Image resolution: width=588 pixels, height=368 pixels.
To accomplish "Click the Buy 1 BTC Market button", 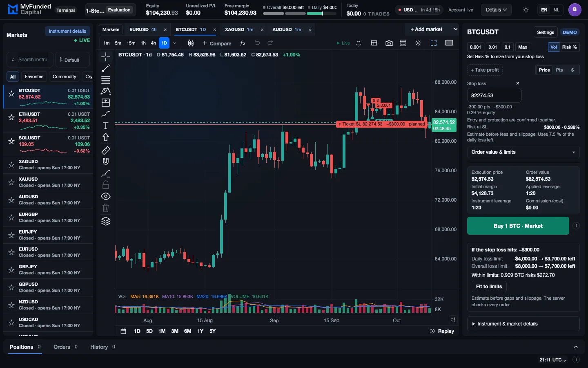I will point(518,226).
